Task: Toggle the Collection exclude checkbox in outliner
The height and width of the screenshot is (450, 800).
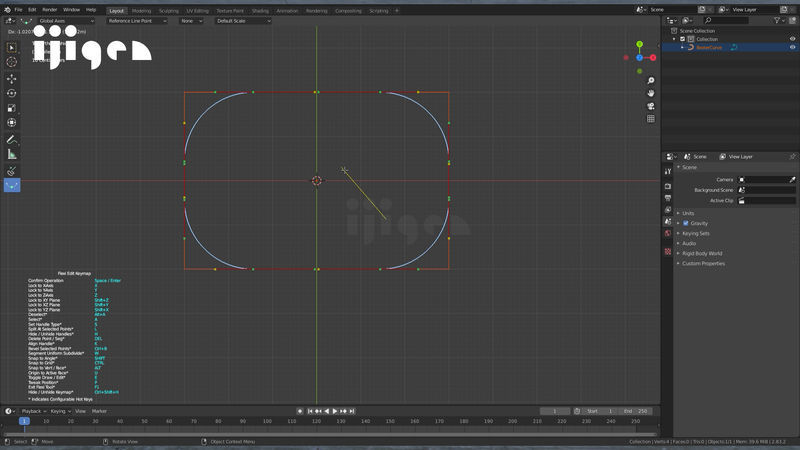Action: coord(683,39)
